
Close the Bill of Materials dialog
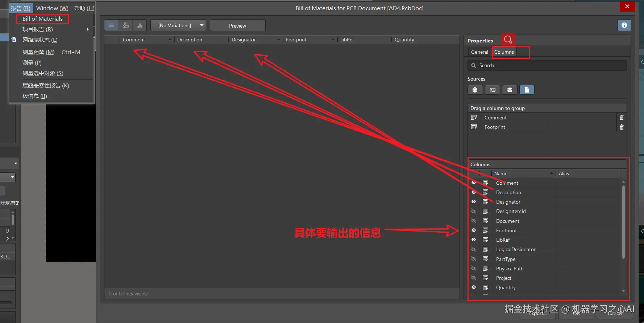click(x=627, y=7)
